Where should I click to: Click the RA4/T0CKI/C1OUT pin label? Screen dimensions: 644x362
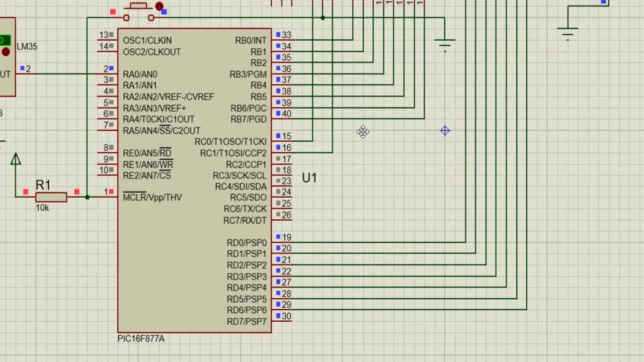point(158,119)
